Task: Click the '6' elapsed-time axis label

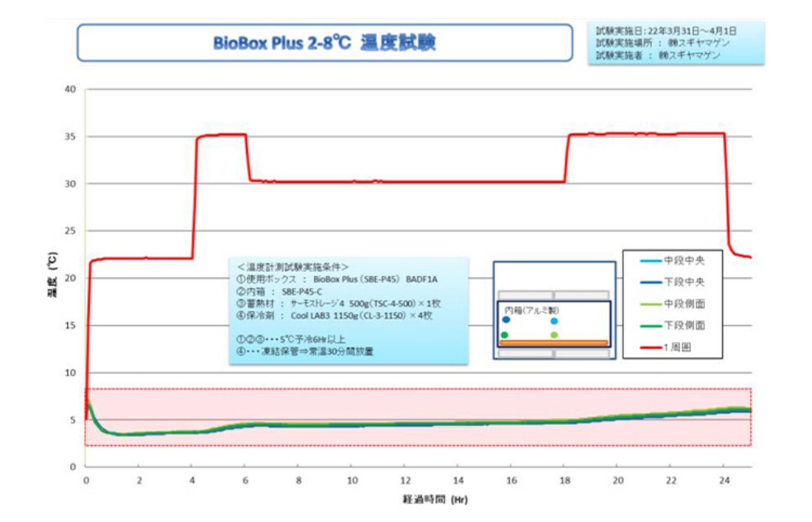Action: tap(245, 481)
